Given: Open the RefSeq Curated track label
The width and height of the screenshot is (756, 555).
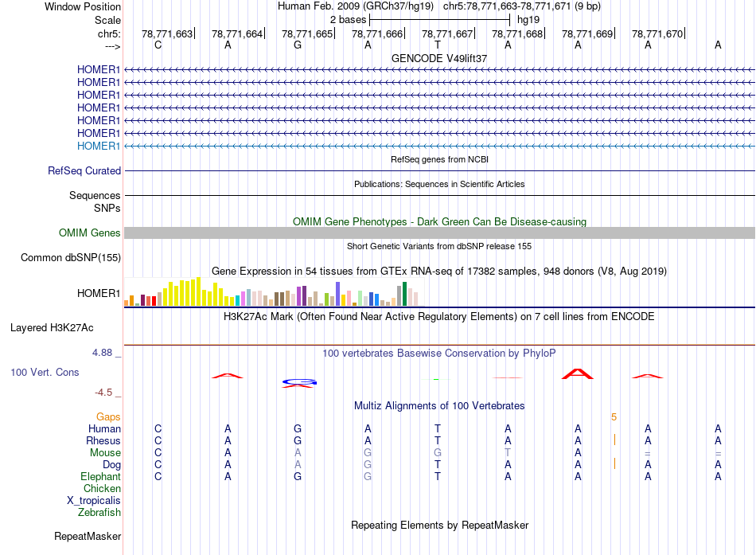Looking at the screenshot, I should coord(84,170).
